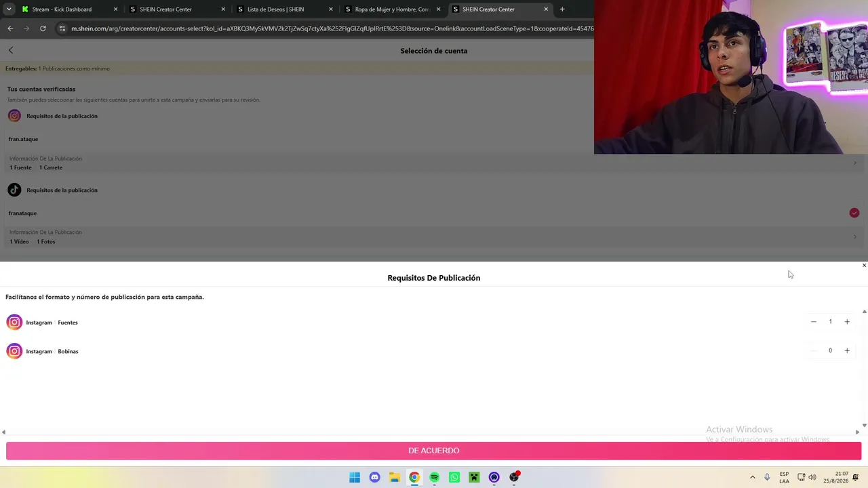This screenshot has width=868, height=488.
Task: Increase the Instagram Bobinas count
Action: pos(847,351)
